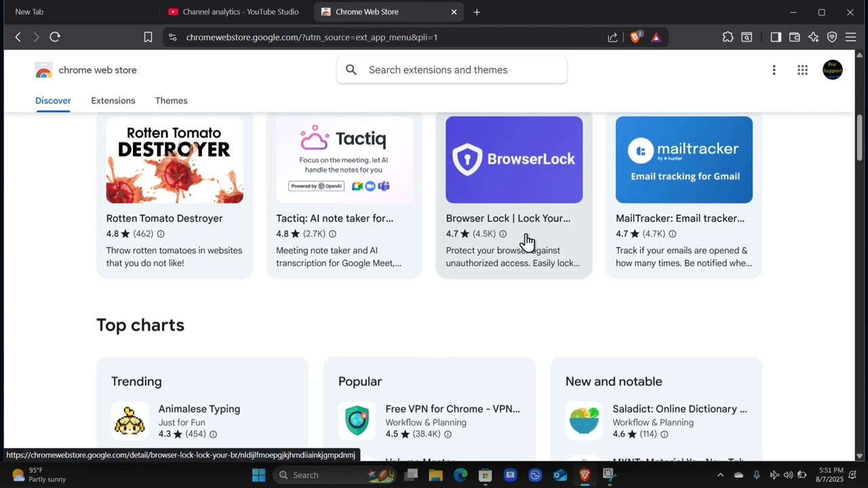The width and height of the screenshot is (868, 488).
Task: Open BrowserLock promo image
Action: coord(514,160)
